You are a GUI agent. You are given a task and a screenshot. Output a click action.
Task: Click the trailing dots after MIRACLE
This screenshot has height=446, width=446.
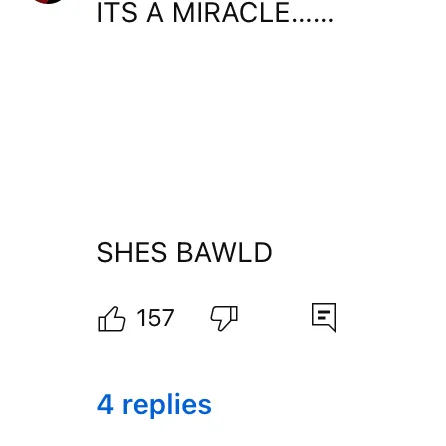click(313, 20)
